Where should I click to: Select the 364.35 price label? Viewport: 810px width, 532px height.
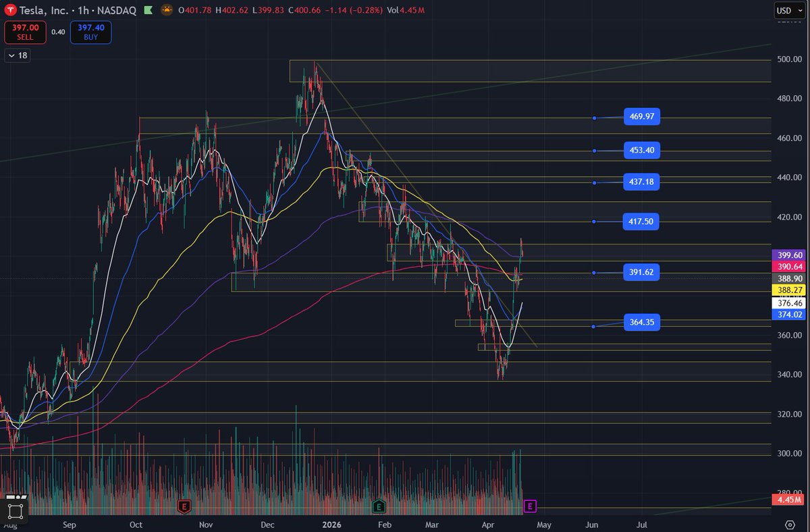pyautogui.click(x=641, y=323)
